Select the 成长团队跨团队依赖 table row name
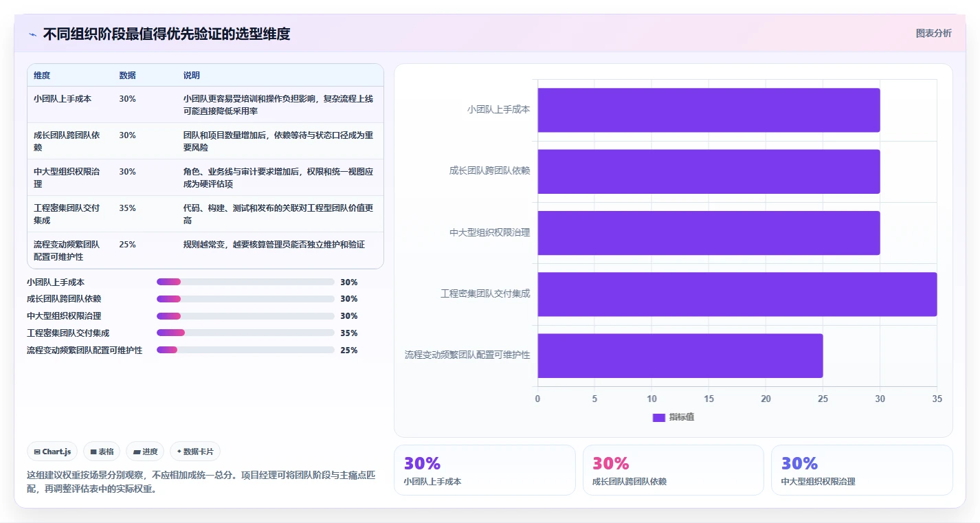 point(67,141)
